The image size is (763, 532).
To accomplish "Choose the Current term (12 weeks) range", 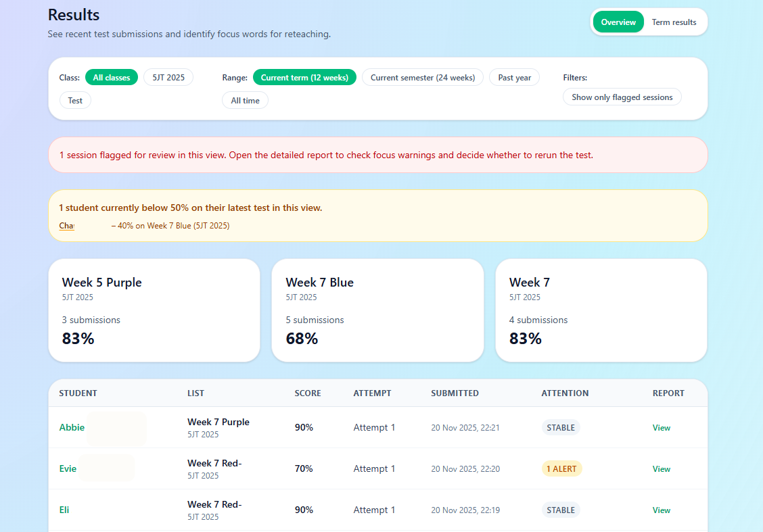I will 304,78.
